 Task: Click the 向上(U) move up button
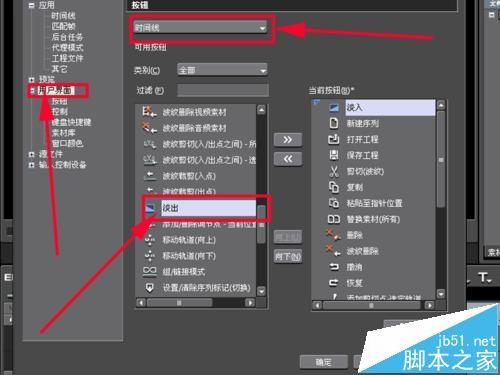pos(288,237)
